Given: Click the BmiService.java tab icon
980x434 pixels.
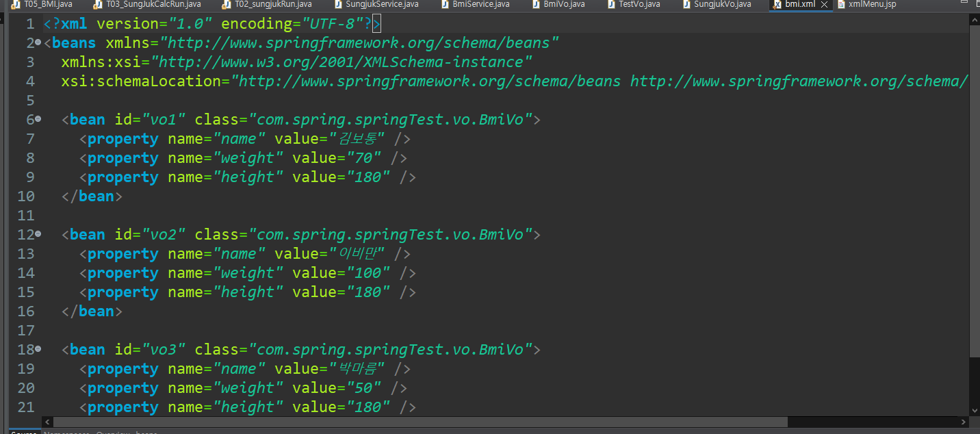Looking at the screenshot, I should (x=445, y=4).
